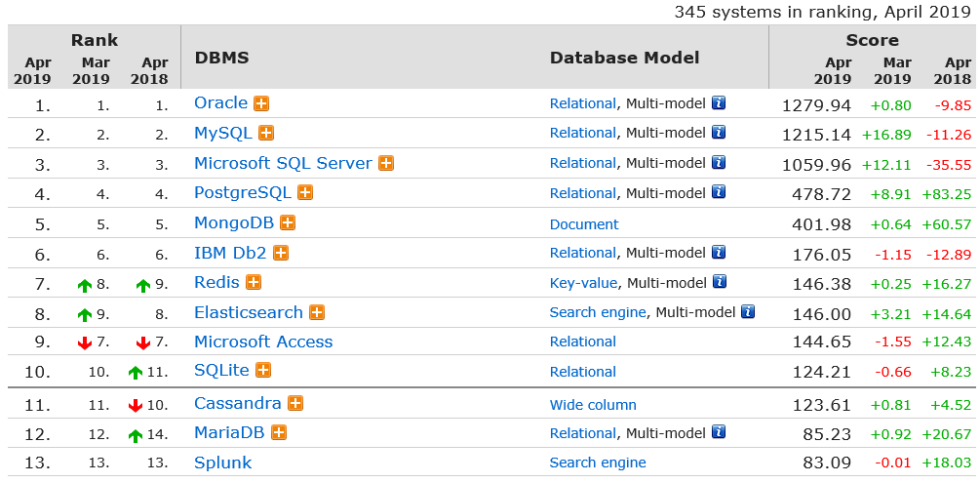Open the IBM Db2 link
Screen dimensions: 980x483
pos(230,253)
